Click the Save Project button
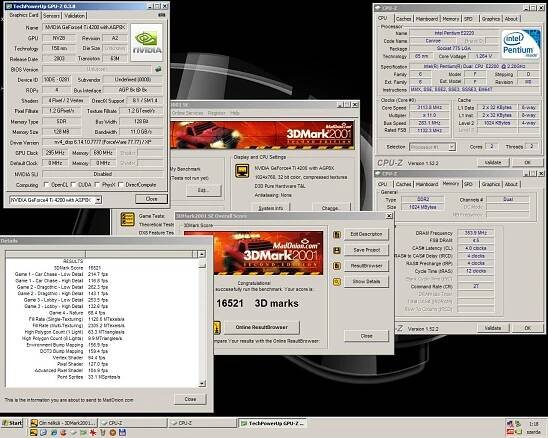548x438 pixels. pos(366,250)
